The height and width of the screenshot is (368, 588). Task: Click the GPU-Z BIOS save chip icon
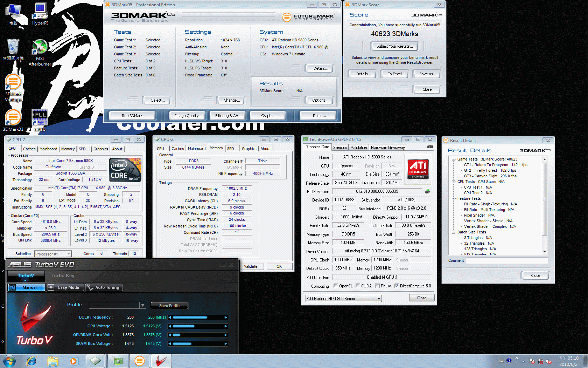pos(427,191)
